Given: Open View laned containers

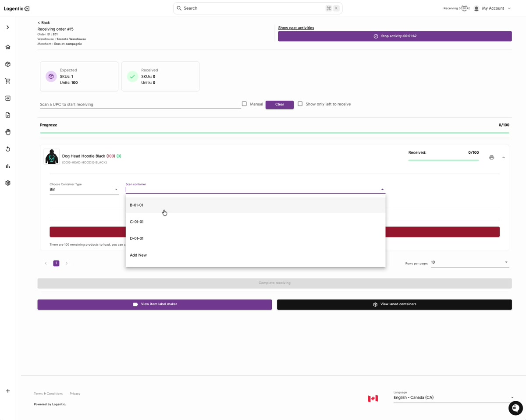Looking at the screenshot, I should tap(394, 304).
